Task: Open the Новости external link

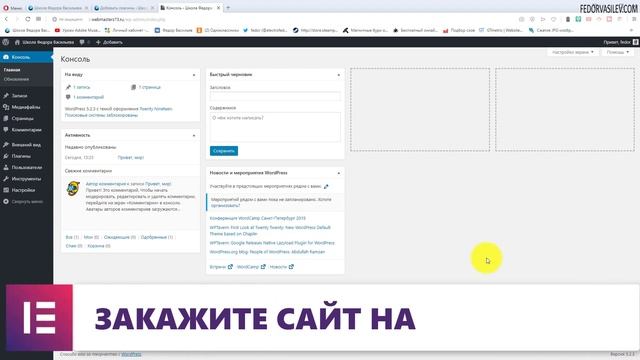Action: [x=282, y=267]
